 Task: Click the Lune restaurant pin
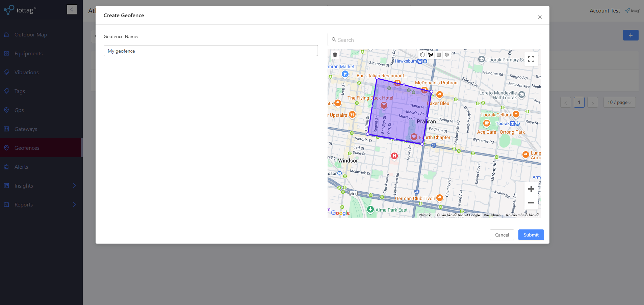pyautogui.click(x=526, y=155)
